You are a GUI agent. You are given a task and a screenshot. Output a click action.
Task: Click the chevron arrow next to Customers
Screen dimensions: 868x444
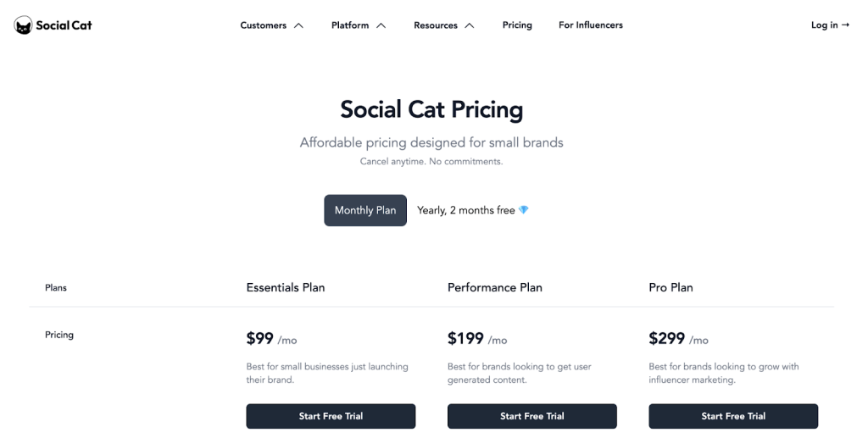point(298,25)
